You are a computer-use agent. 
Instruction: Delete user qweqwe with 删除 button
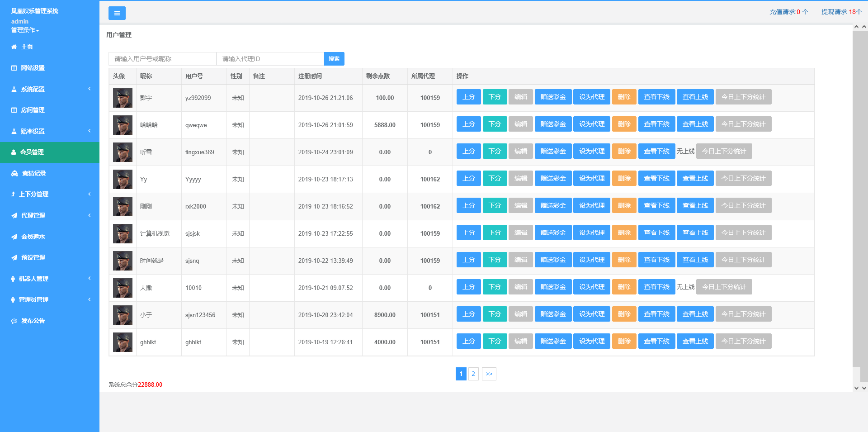point(624,124)
